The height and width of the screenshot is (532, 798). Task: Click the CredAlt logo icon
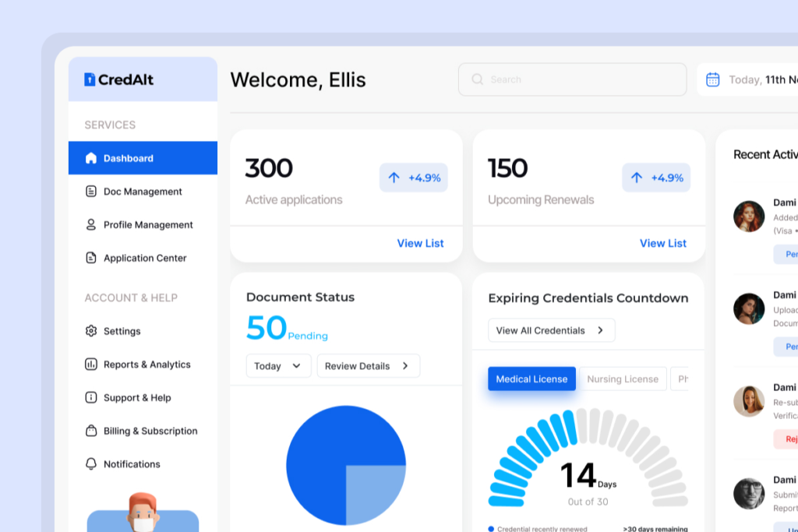pyautogui.click(x=90, y=79)
